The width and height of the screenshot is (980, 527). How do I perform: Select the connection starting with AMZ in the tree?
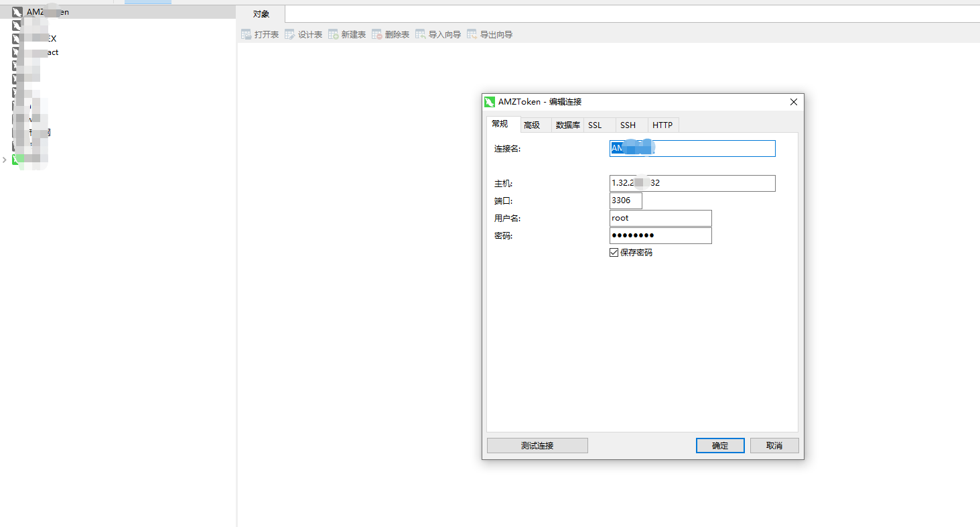[118, 11]
